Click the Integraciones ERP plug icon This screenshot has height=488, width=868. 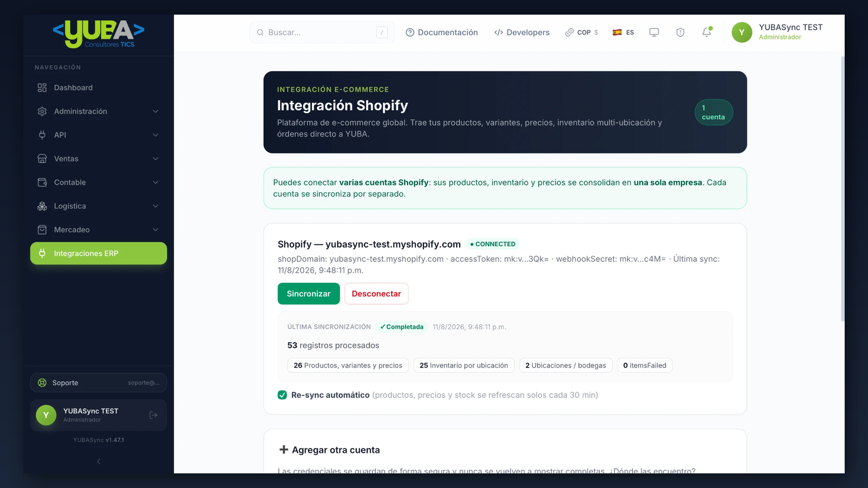(x=42, y=253)
